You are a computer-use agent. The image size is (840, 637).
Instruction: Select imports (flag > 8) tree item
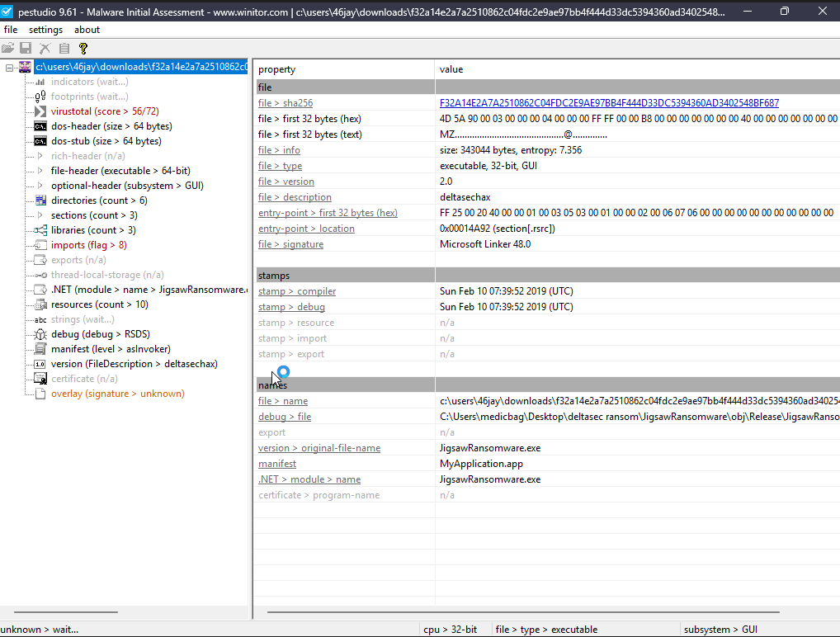tap(89, 245)
